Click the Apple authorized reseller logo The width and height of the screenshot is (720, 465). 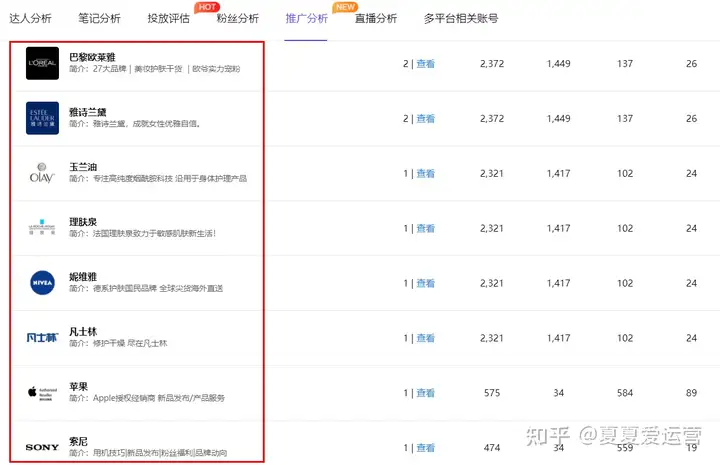[42, 393]
